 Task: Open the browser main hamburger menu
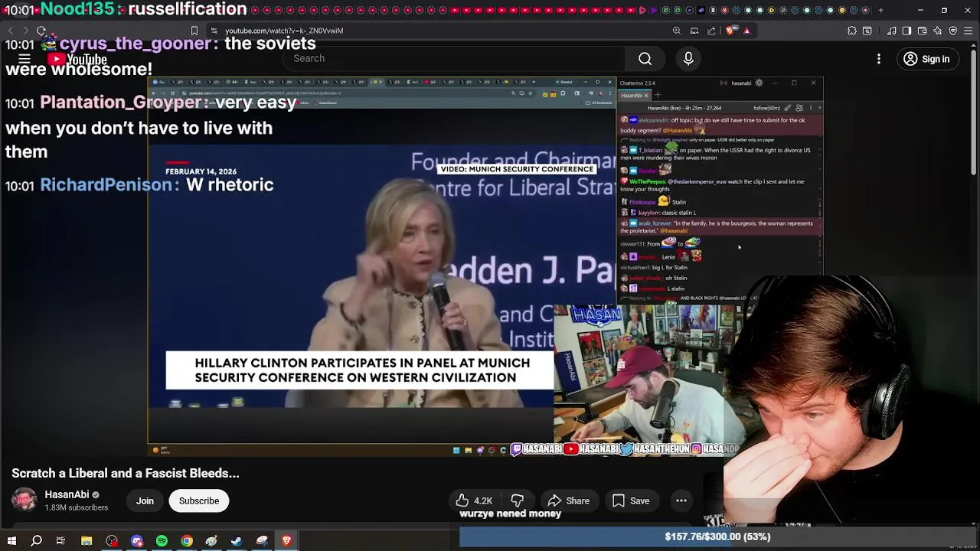pos(969,31)
